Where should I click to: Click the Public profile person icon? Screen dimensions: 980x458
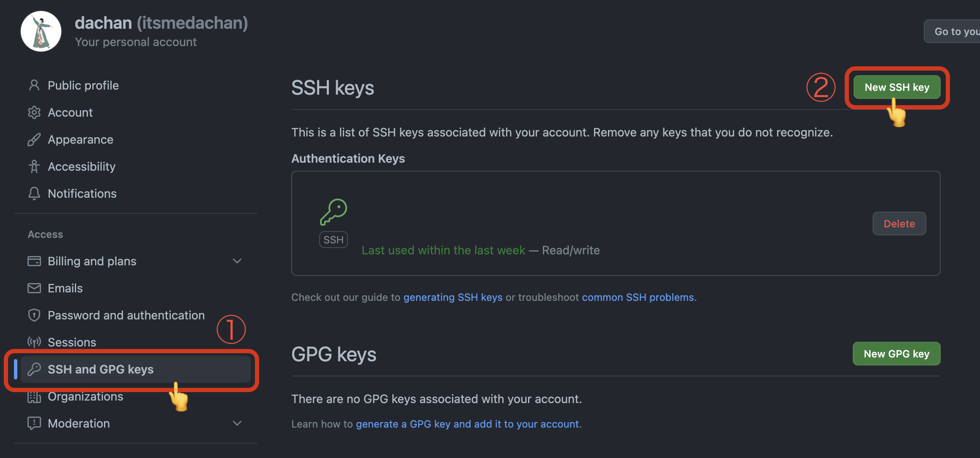click(x=34, y=85)
